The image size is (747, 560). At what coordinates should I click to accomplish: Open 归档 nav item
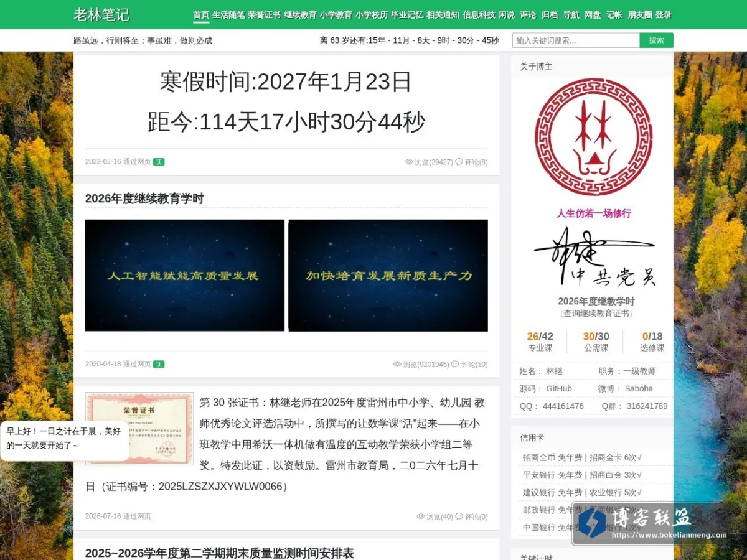click(x=550, y=15)
